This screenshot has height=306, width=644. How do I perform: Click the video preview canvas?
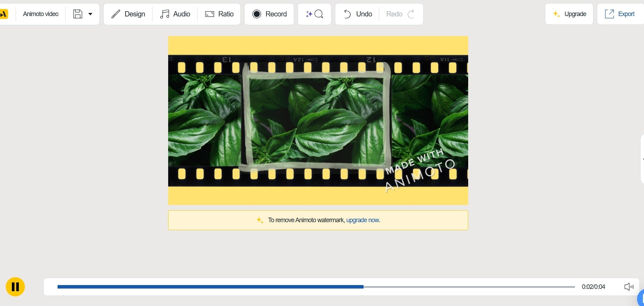pyautogui.click(x=318, y=121)
